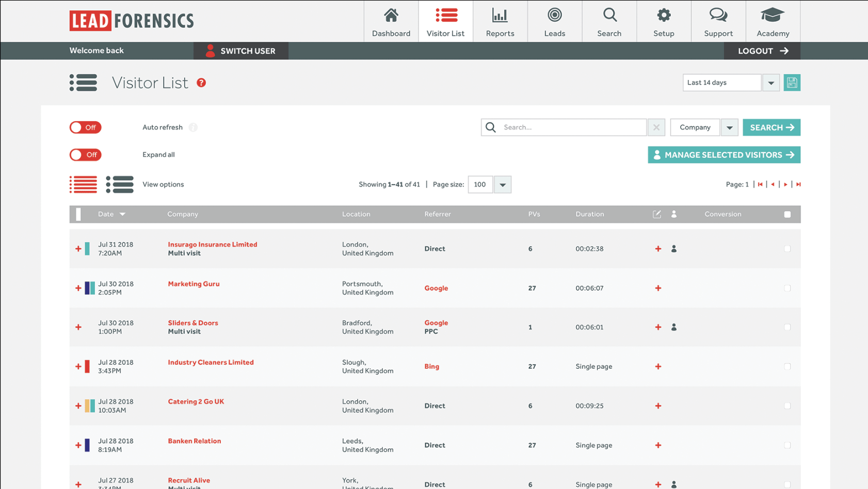This screenshot has width=868, height=489.
Task: Open the Reports section
Action: click(x=500, y=21)
